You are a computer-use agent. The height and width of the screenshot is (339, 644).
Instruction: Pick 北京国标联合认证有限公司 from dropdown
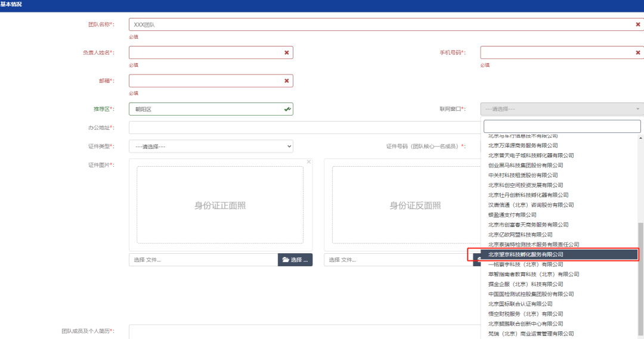point(525,304)
